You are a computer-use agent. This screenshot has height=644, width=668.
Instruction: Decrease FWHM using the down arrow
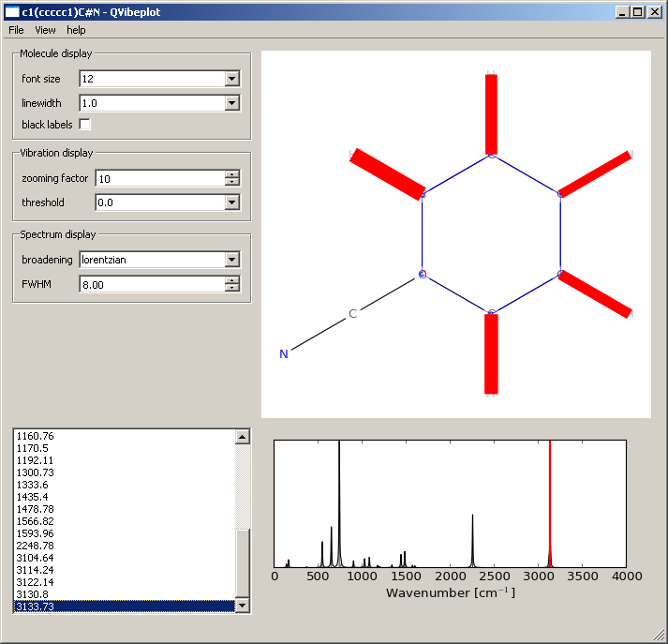[x=232, y=288]
